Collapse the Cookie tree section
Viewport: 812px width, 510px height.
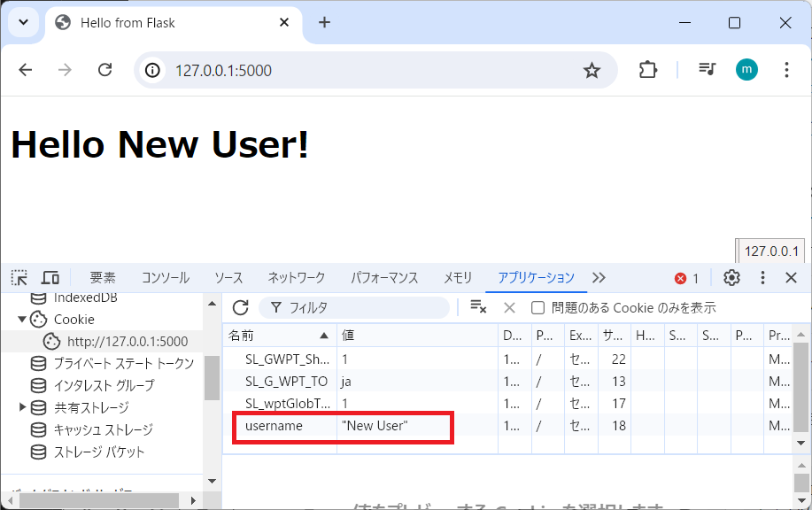[x=22, y=319]
